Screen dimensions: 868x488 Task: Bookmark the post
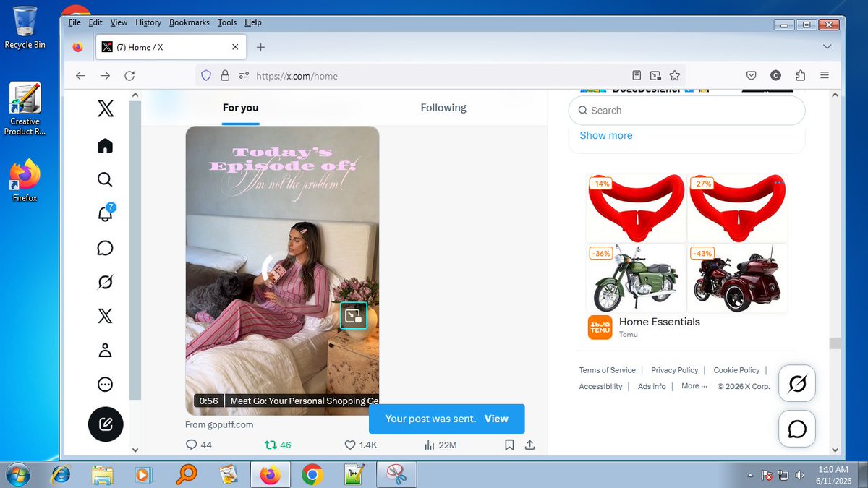tap(509, 445)
